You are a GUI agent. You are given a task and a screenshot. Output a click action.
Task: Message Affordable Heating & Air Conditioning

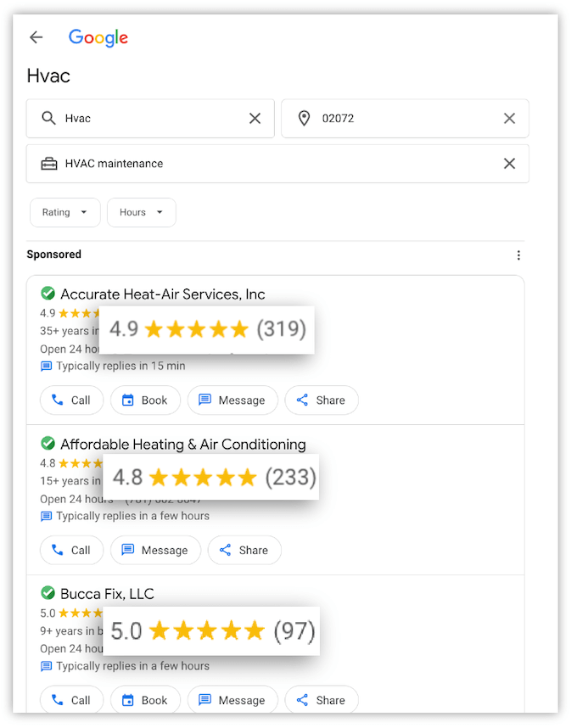[x=155, y=550]
